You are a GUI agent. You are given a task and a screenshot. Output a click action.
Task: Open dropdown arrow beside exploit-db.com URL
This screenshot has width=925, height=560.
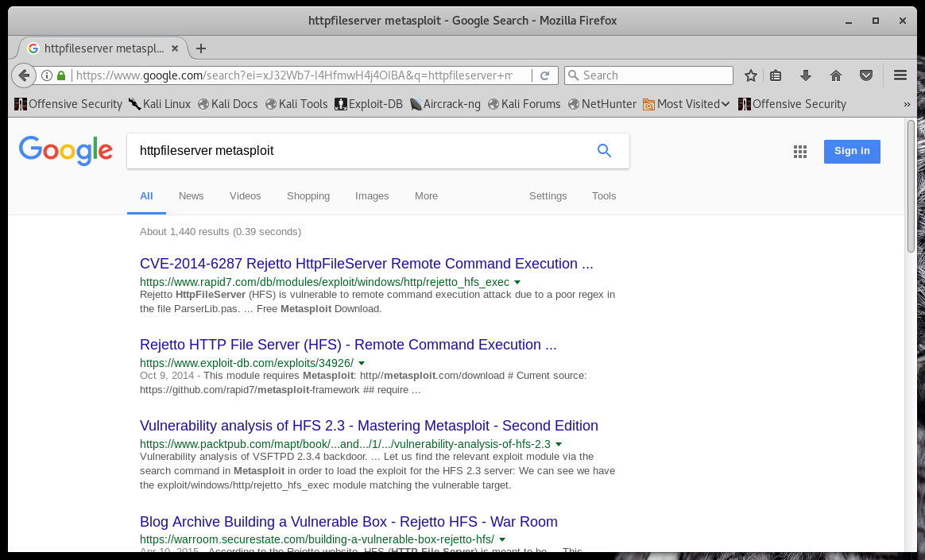pyautogui.click(x=362, y=364)
